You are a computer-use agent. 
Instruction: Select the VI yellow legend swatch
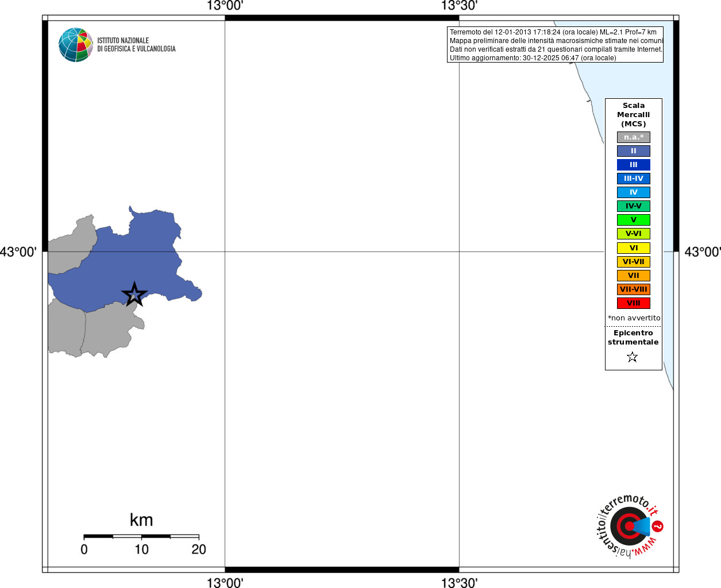[x=634, y=248]
